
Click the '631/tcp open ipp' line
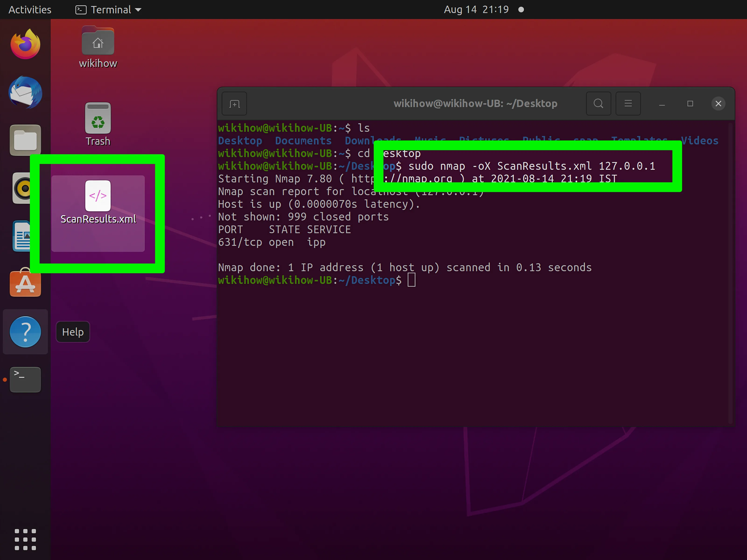272,242
